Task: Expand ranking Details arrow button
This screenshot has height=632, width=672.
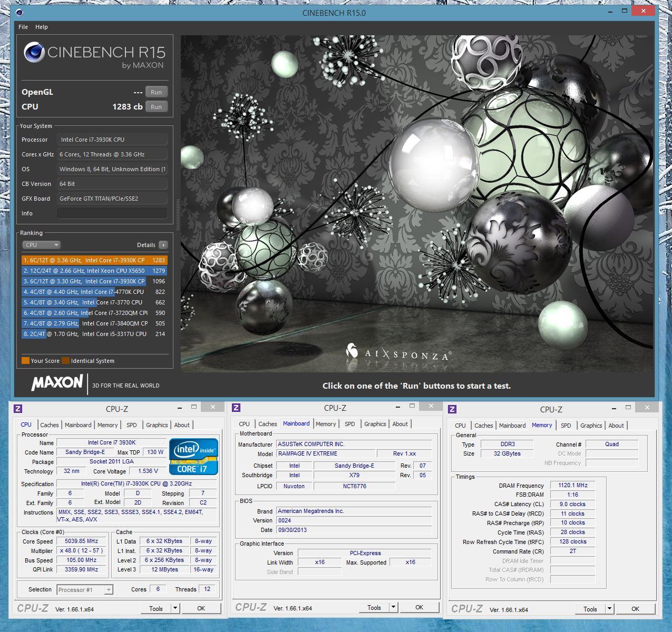Action: point(163,245)
